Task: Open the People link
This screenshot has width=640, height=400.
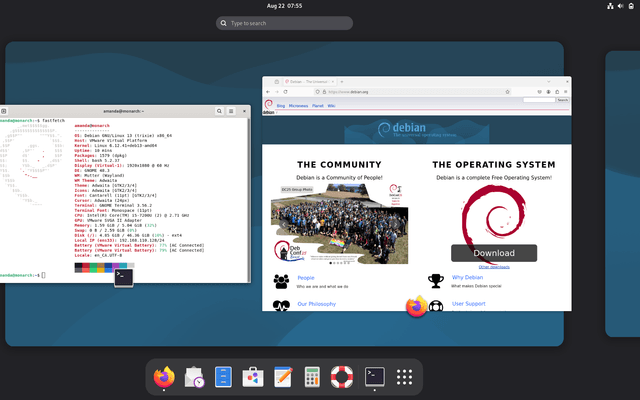Action: pyautogui.click(x=306, y=278)
